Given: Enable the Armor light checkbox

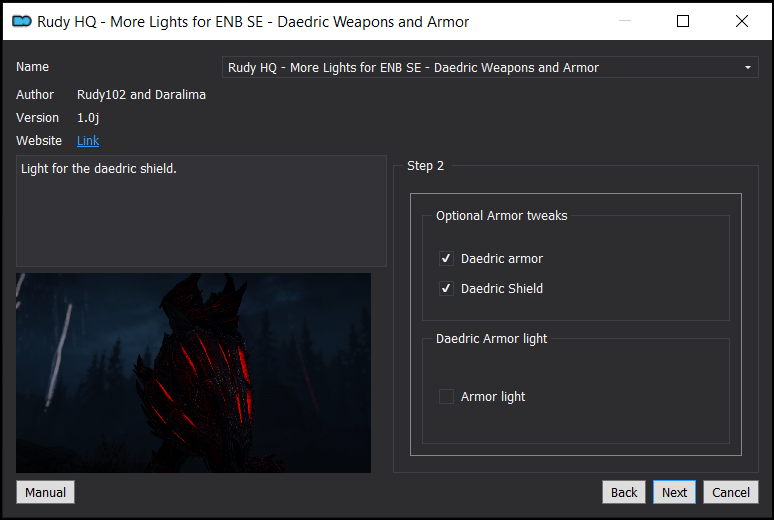Looking at the screenshot, I should tap(446, 397).
